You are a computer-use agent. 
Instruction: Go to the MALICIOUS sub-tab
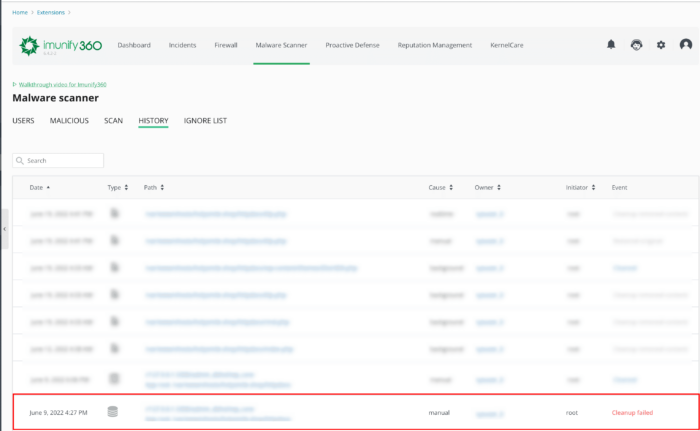point(69,121)
